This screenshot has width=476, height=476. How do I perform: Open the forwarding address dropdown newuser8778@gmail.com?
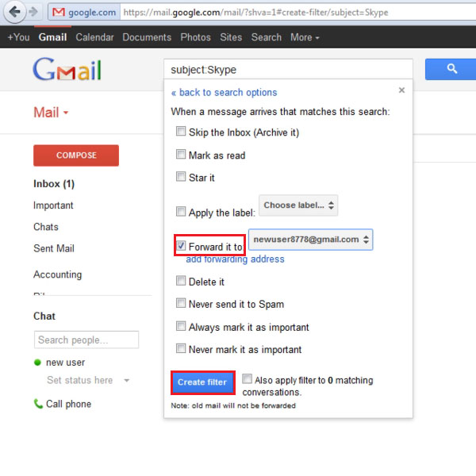310,240
